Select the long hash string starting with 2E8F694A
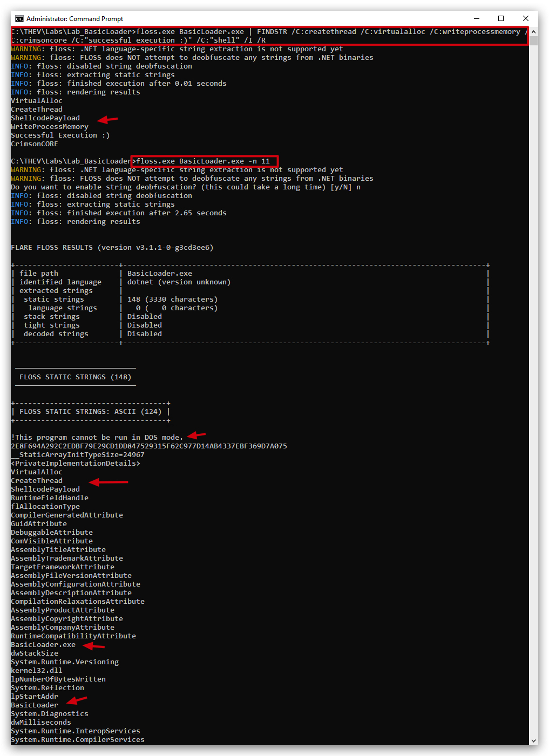Screen dimensions: 549x756 [x=149, y=446]
